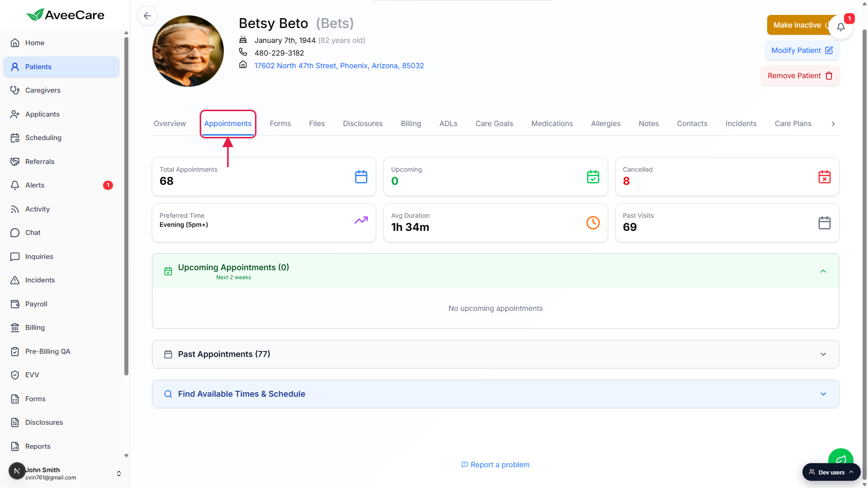The image size is (868, 488).
Task: Open the Care Plans tab
Action: click(793, 124)
